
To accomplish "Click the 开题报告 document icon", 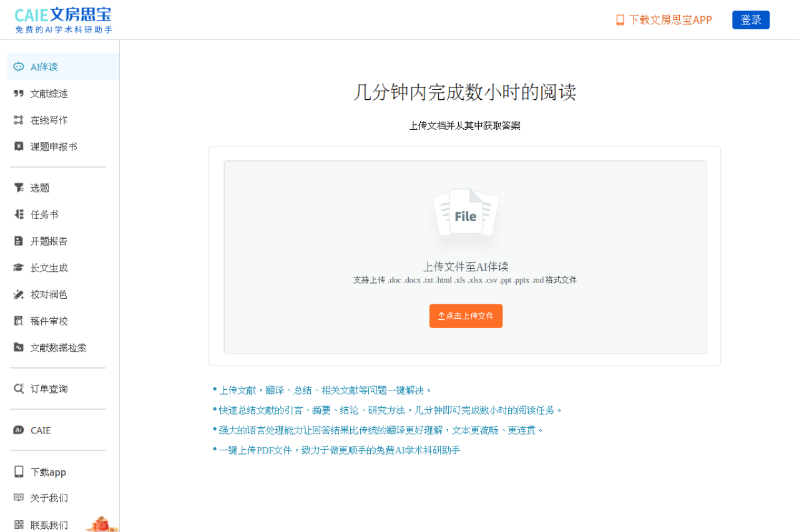I will (x=19, y=241).
